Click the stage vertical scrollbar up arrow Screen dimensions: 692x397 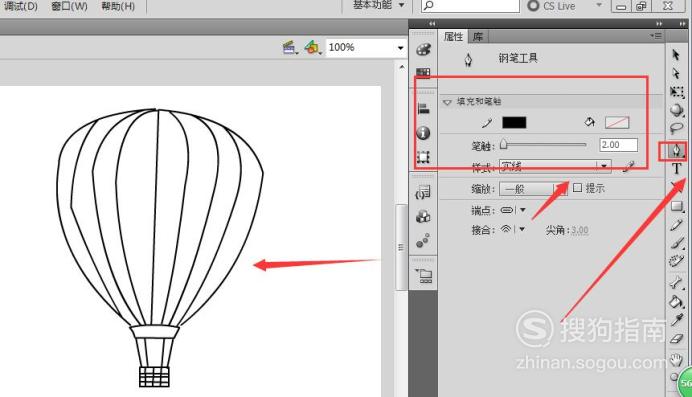(402, 67)
